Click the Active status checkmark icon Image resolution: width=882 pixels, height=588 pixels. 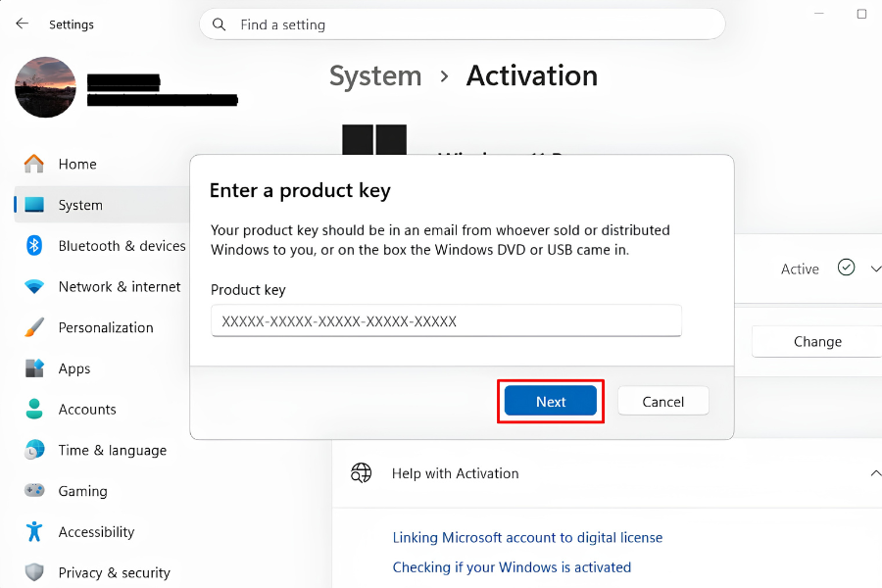coord(846,268)
